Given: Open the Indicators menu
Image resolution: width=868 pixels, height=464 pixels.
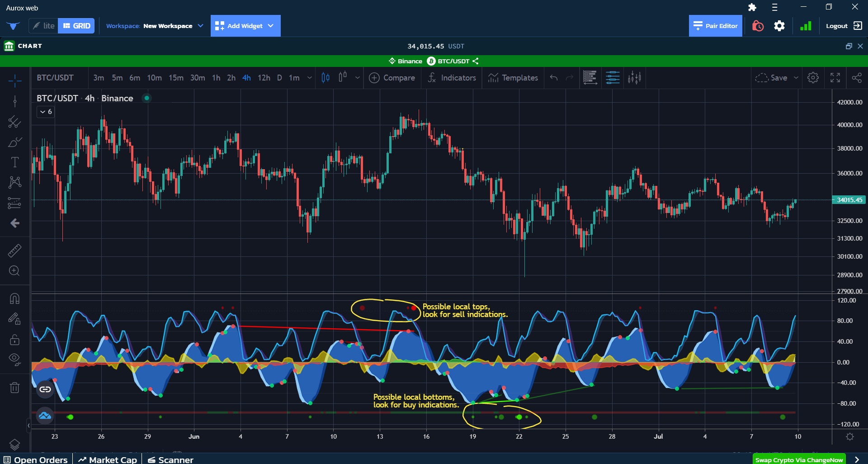Looking at the screenshot, I should click(x=452, y=78).
